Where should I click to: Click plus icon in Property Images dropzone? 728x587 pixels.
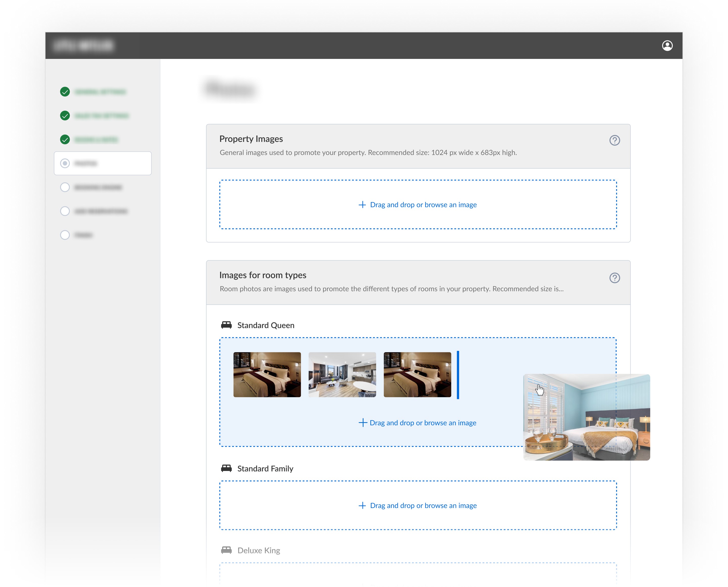click(x=362, y=205)
